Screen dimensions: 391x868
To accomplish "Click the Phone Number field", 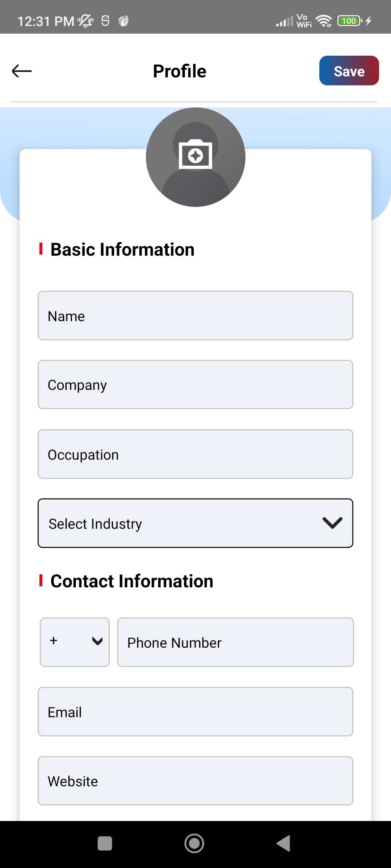I will coord(235,642).
